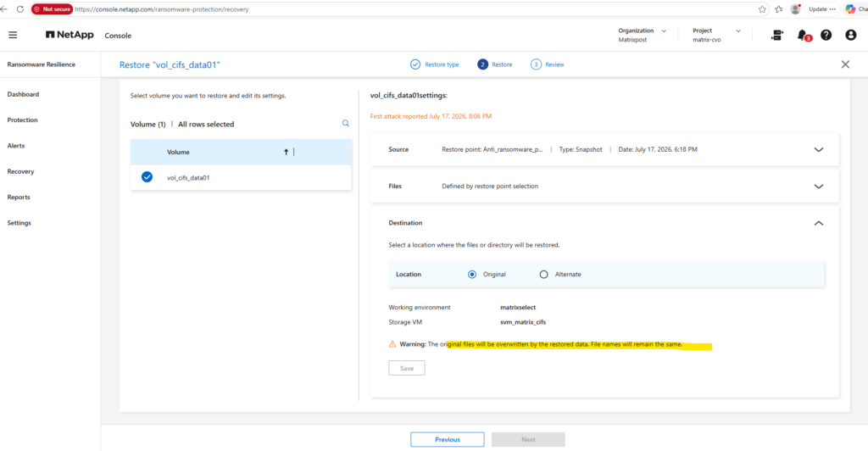868x451 pixels.
Task: Open the browser profile avatar
Action: 795,8
